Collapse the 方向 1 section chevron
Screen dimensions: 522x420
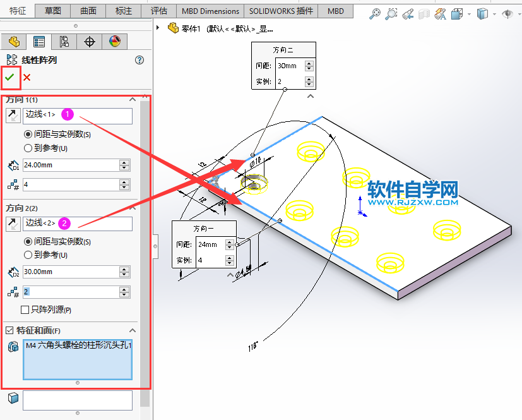click(132, 99)
